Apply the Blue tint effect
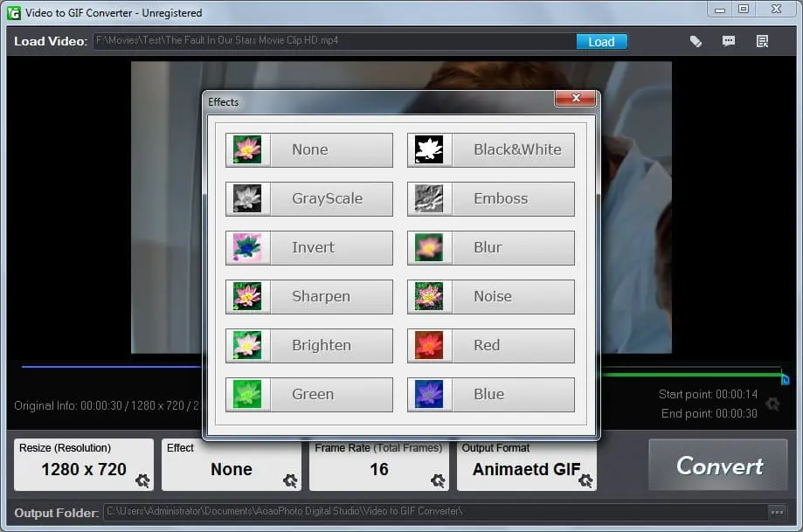 click(x=490, y=394)
